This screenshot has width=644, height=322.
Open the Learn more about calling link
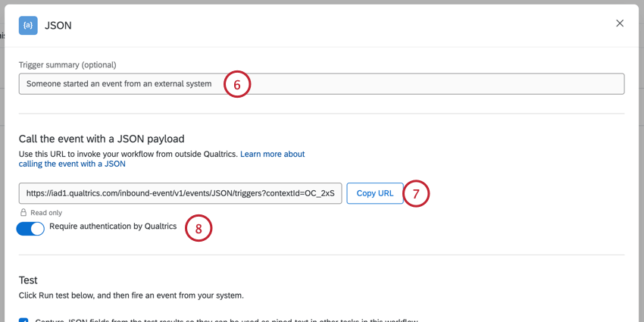(x=272, y=154)
